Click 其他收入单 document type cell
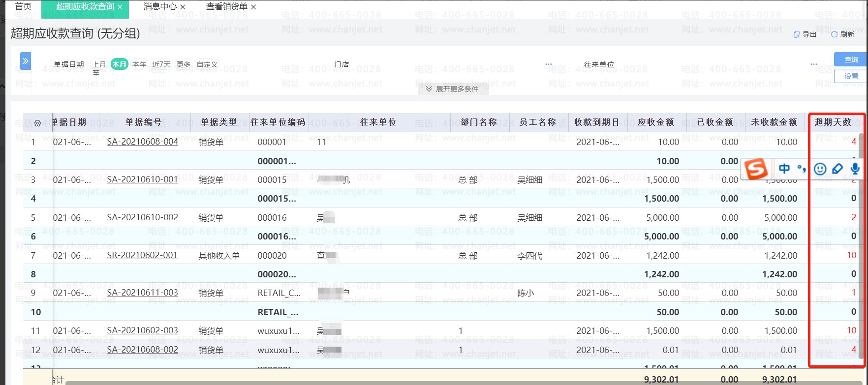This screenshot has width=868, height=385. 219,256
